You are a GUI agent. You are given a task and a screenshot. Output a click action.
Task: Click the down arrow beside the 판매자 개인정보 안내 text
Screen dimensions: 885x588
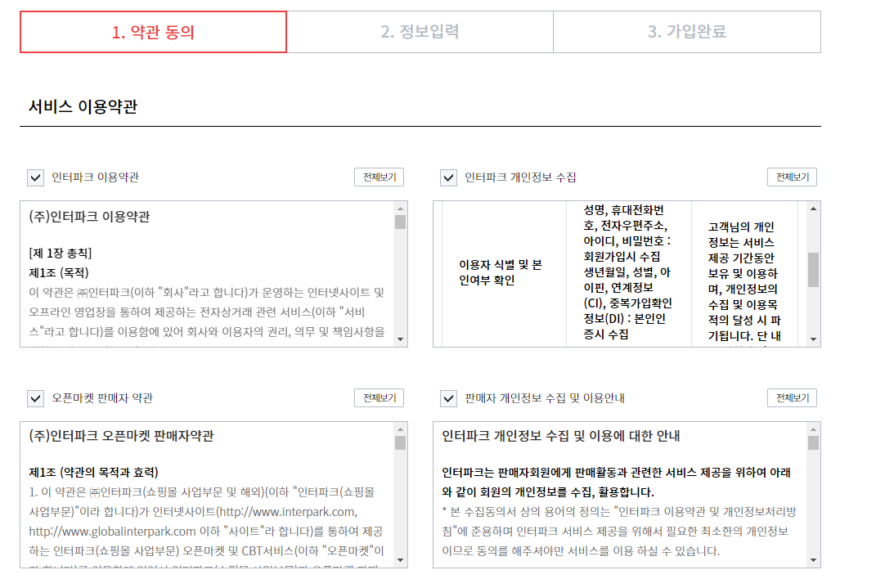pyautogui.click(x=812, y=561)
